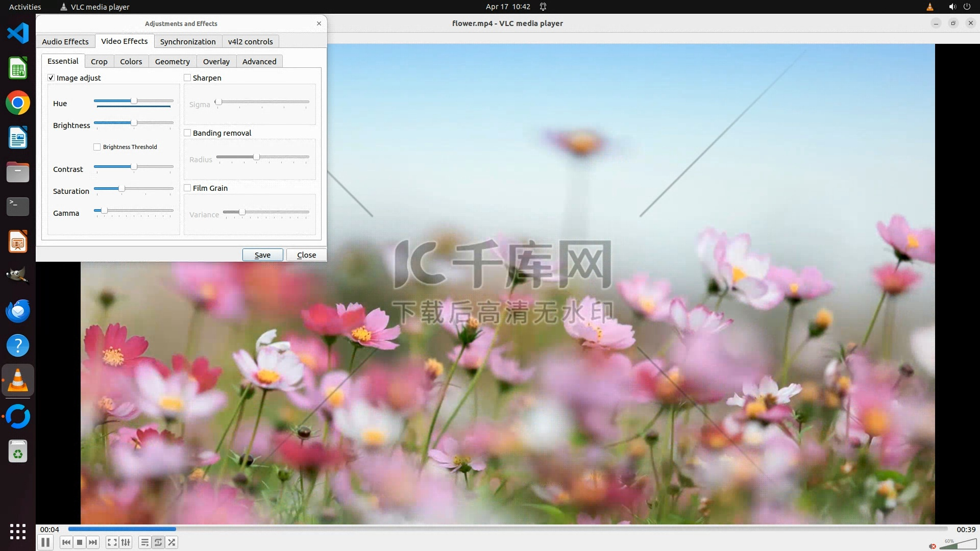Image resolution: width=980 pixels, height=551 pixels.
Task: Mute audio via the speaker icon
Action: [933, 546]
